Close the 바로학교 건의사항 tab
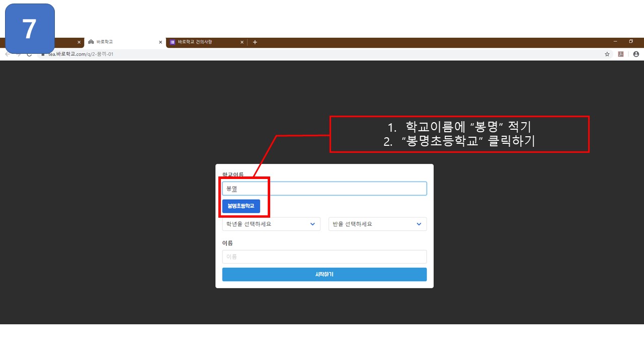Viewport: 644px width, 362px height. tap(242, 42)
